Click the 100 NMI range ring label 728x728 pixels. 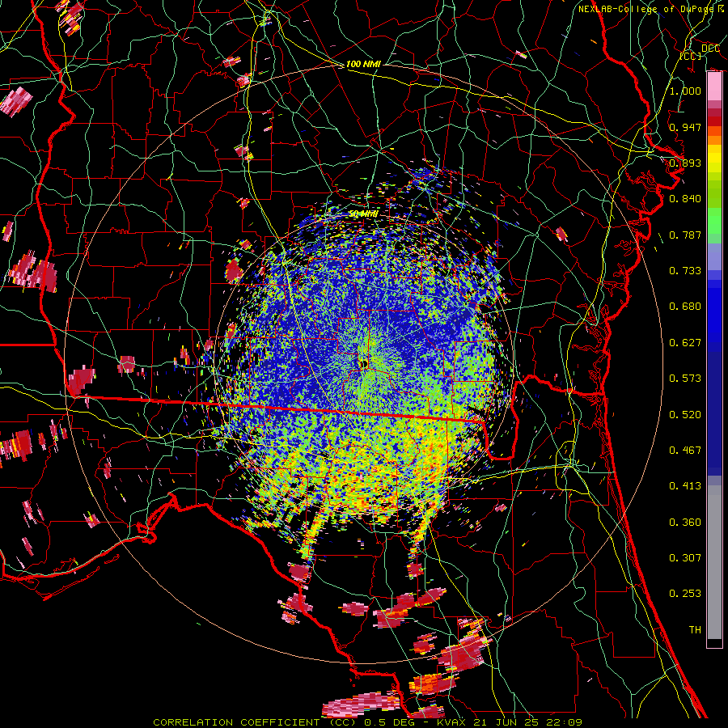[x=363, y=64]
